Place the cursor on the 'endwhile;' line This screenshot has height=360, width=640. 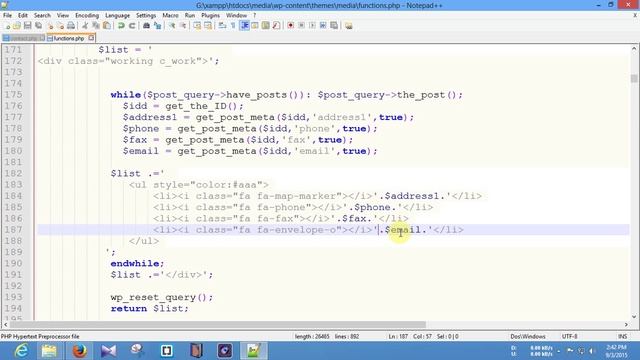pos(137,264)
